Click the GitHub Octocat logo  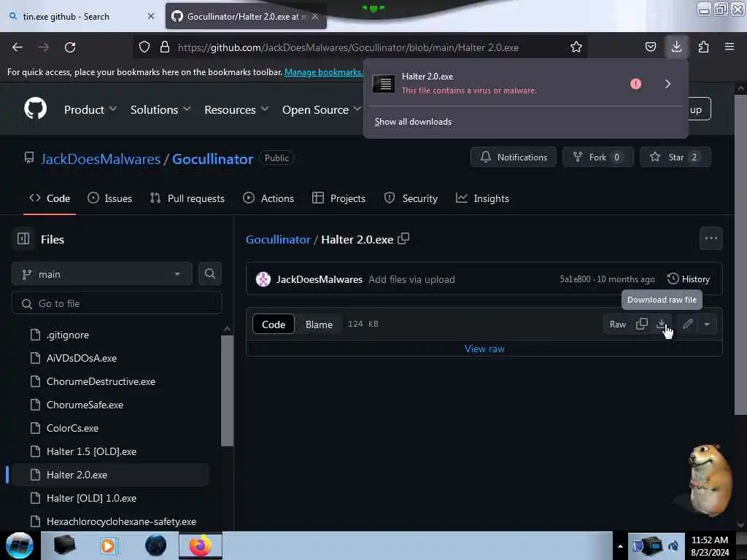pos(35,109)
